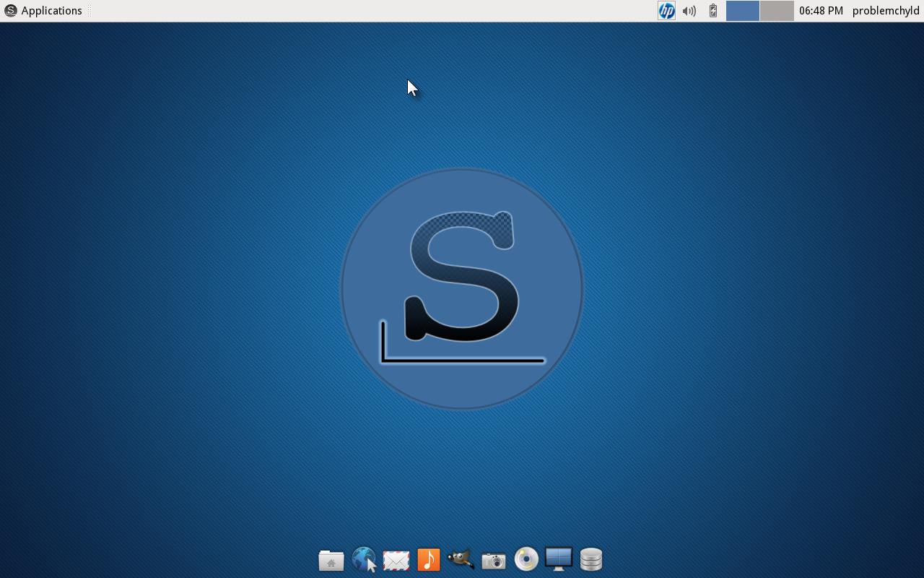Launch the web browser globe icon

click(364, 560)
